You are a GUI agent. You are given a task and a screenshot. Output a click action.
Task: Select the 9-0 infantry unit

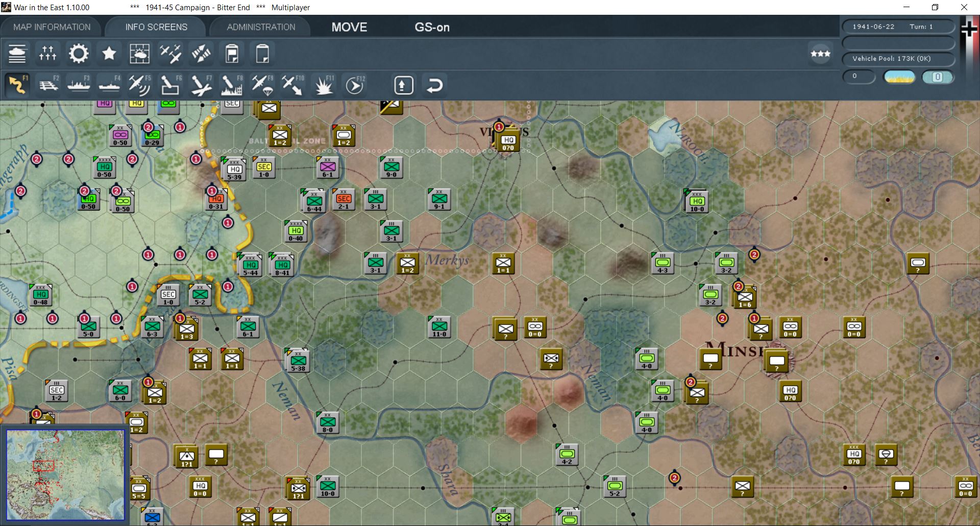[391, 167]
